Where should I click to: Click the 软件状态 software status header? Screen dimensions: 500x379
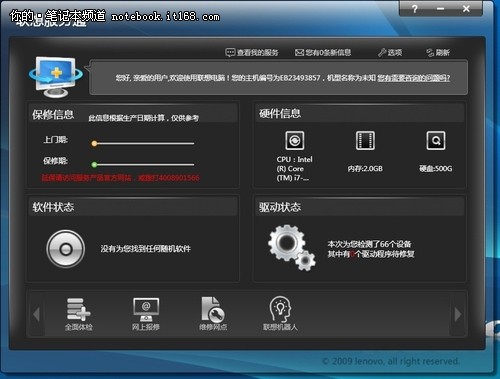53,207
